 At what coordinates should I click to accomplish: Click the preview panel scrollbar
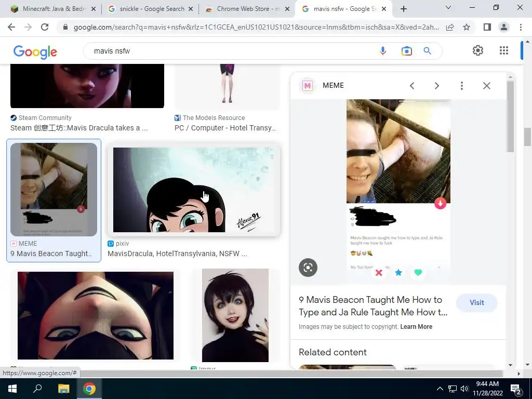pos(510,117)
